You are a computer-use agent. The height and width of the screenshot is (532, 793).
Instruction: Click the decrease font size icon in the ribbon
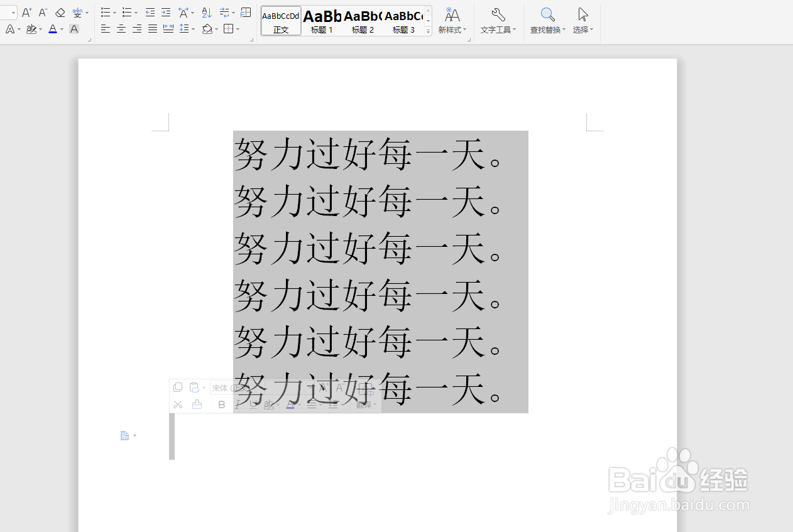(x=43, y=13)
